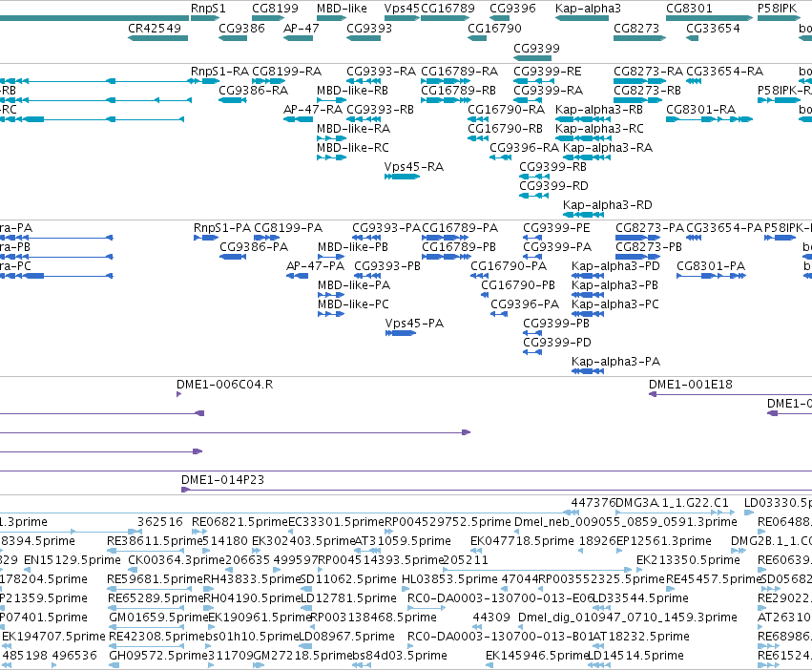Select the RE38611.5prime EST label
The image size is (812, 670).
(155, 541)
